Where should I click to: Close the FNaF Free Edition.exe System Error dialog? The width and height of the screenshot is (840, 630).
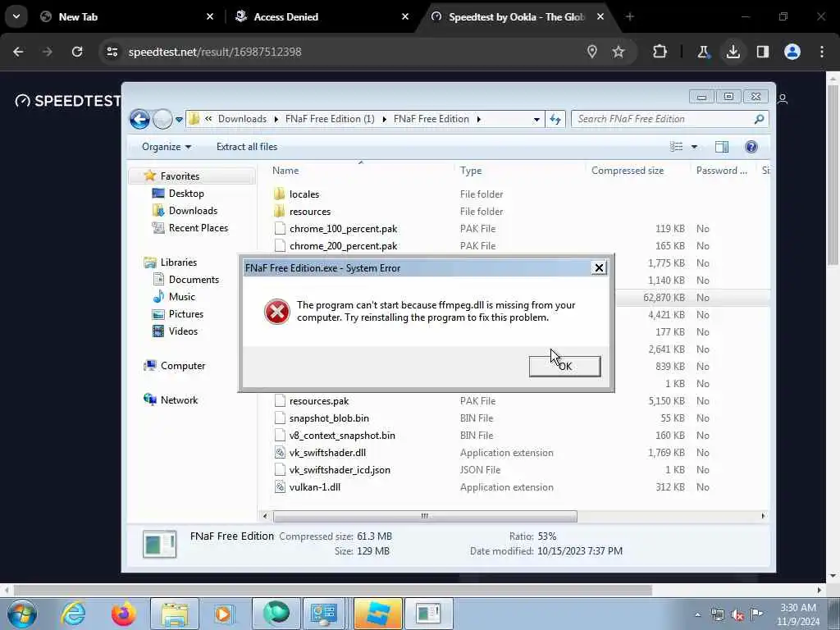pyautogui.click(x=599, y=268)
